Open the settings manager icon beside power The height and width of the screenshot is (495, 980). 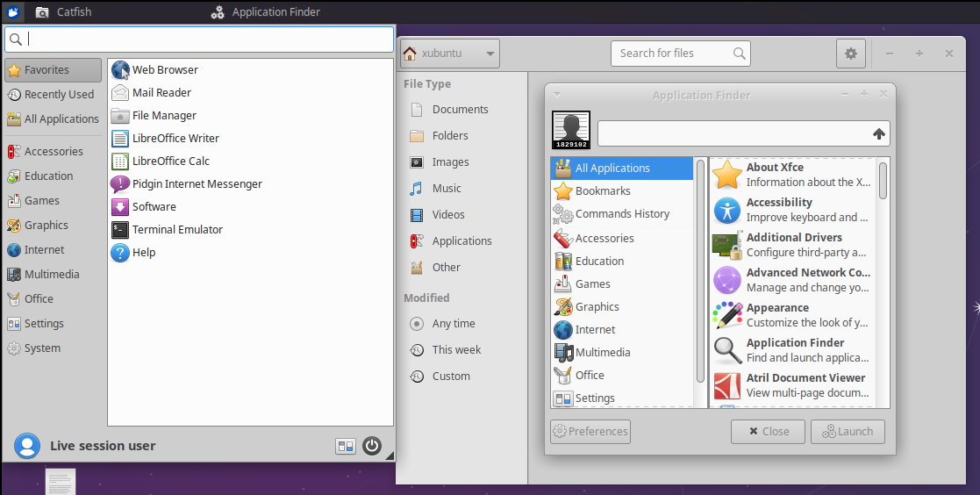coord(346,446)
